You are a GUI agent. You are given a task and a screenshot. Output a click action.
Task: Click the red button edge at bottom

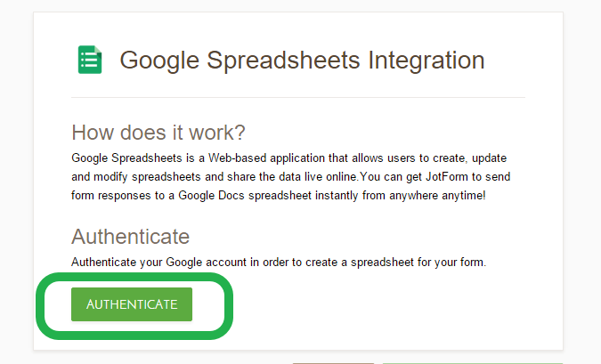pos(333,362)
